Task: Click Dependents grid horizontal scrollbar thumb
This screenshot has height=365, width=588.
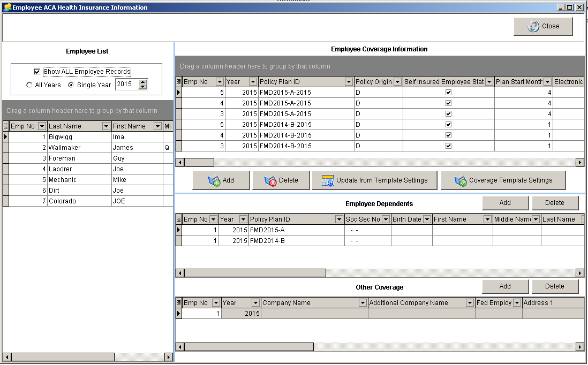Action: (x=255, y=273)
